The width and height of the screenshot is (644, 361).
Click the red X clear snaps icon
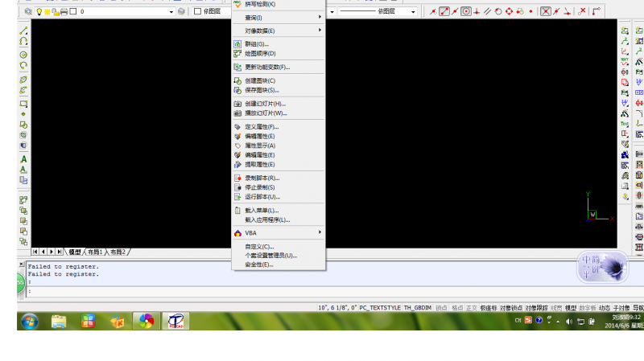coord(581,11)
